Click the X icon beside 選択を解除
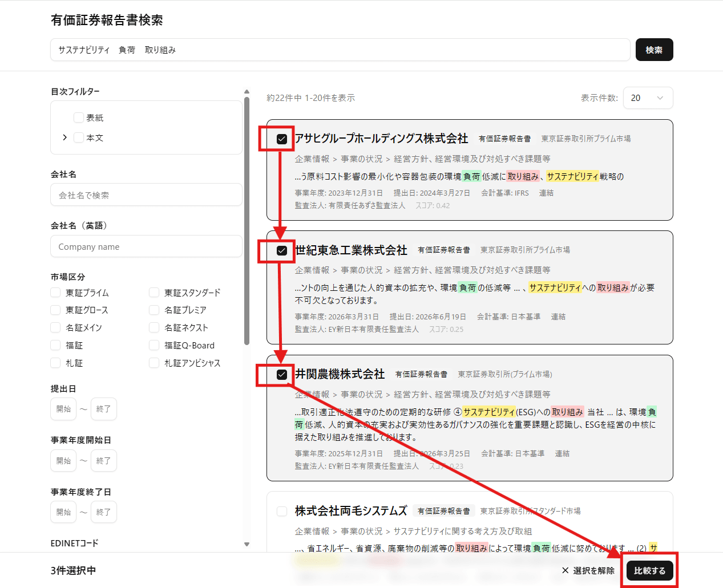This screenshot has width=723, height=588. tap(566, 571)
